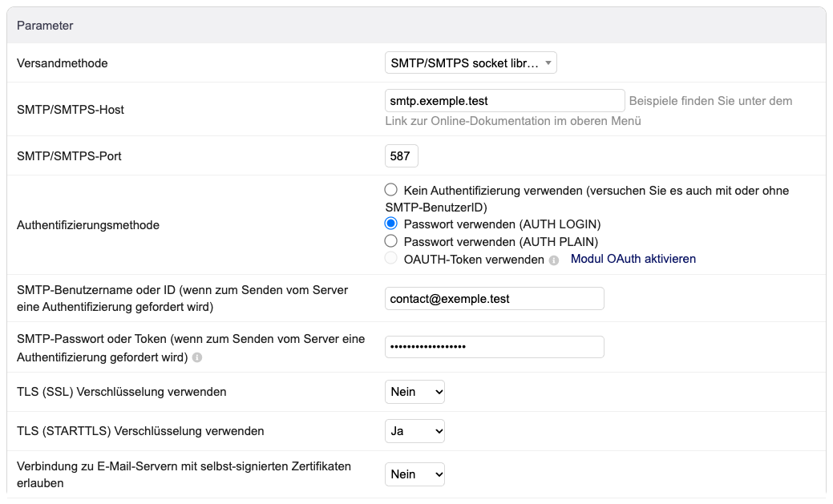Image resolution: width=833 pixels, height=504 pixels.
Task: Select Kein Authentifizierung verwenden radio button
Action: tap(391, 190)
